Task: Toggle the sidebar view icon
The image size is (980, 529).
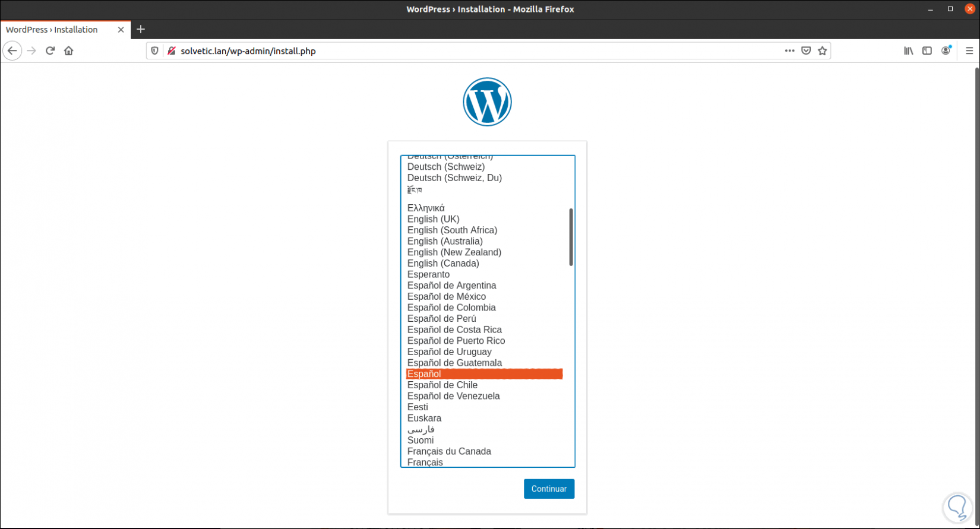Action: coord(927,51)
